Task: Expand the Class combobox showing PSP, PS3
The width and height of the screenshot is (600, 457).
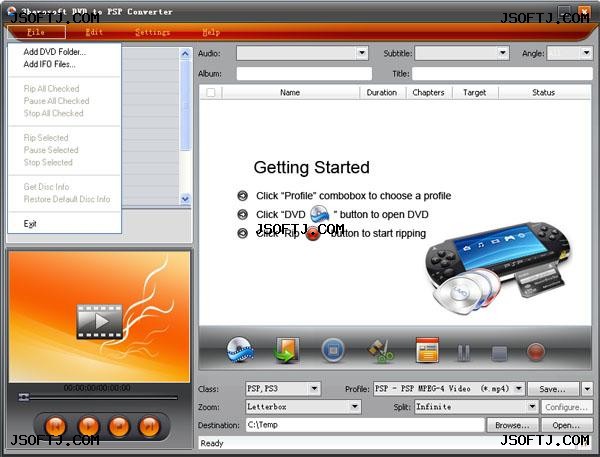Action: tap(314, 388)
